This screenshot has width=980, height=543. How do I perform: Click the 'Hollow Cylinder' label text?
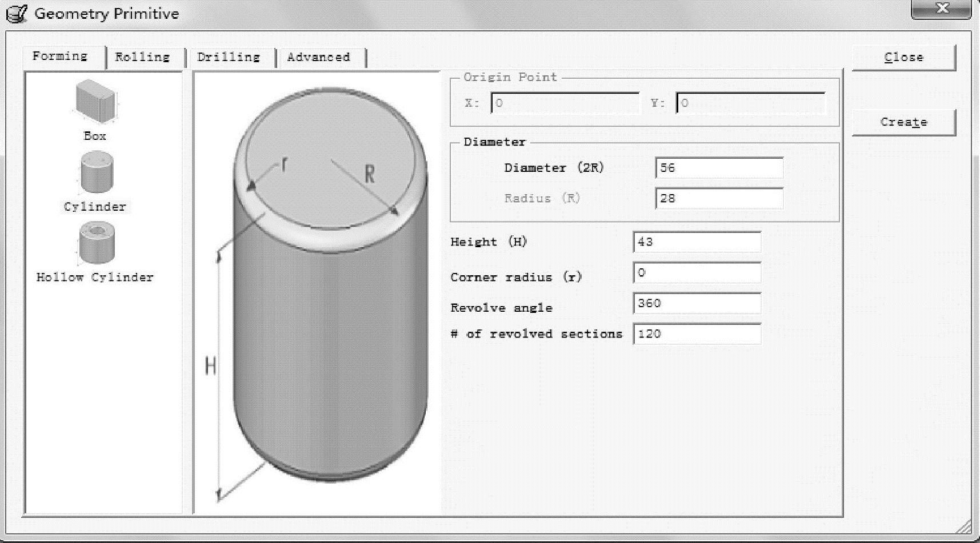point(95,277)
